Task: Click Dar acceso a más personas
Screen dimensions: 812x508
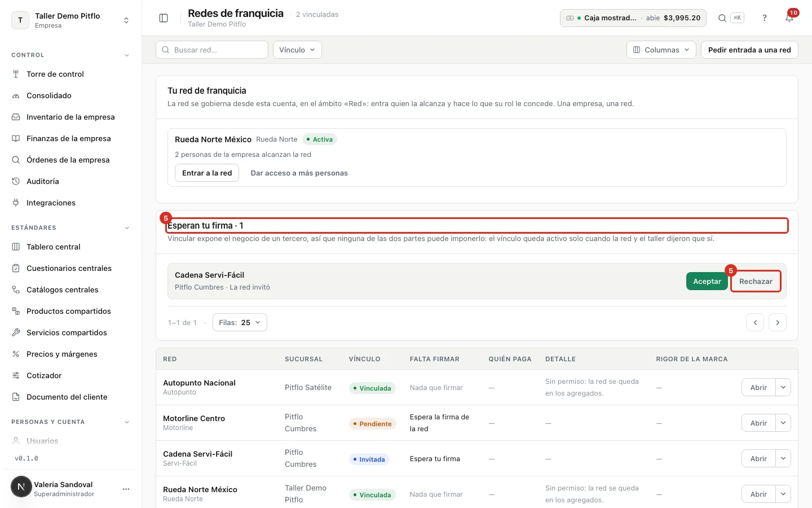Action: pos(299,173)
